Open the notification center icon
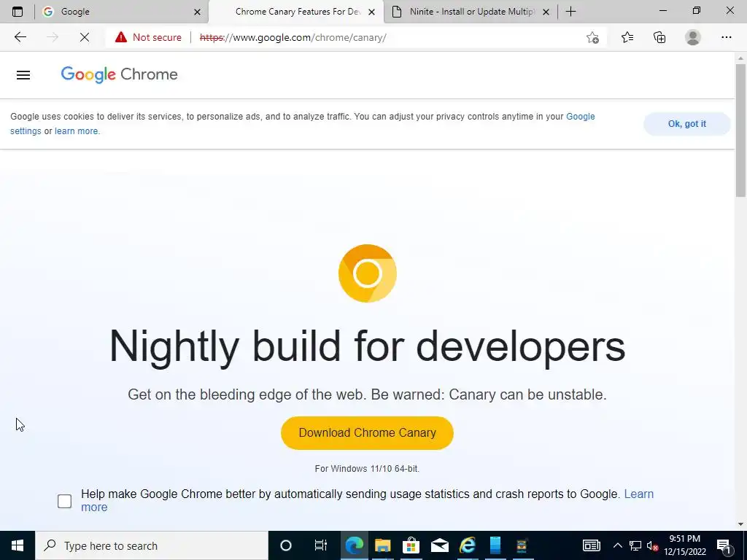The height and width of the screenshot is (560, 747). coord(724,545)
